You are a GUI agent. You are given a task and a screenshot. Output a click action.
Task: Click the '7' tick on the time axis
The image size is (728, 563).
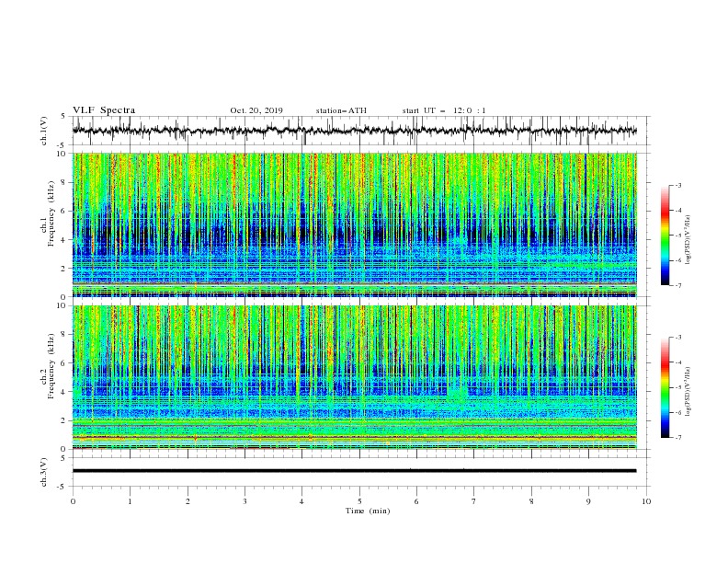tap(474, 501)
